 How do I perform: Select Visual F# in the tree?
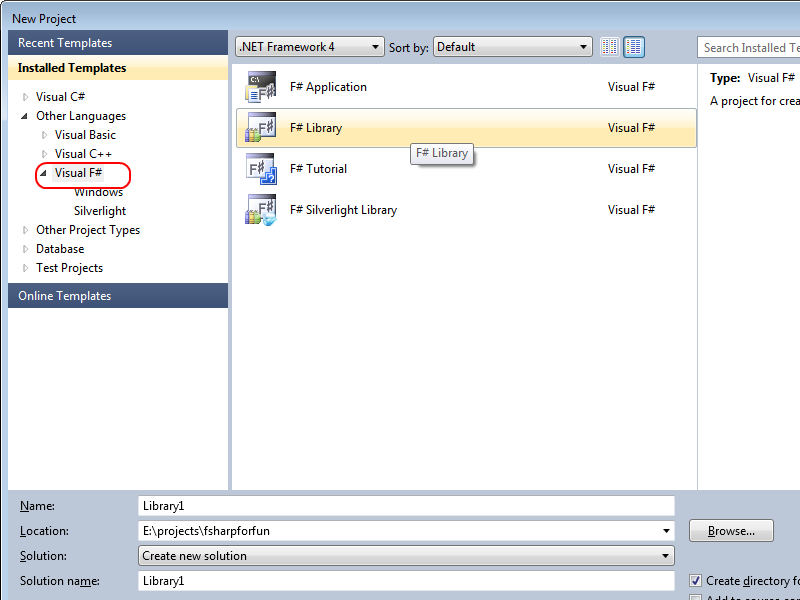click(78, 173)
